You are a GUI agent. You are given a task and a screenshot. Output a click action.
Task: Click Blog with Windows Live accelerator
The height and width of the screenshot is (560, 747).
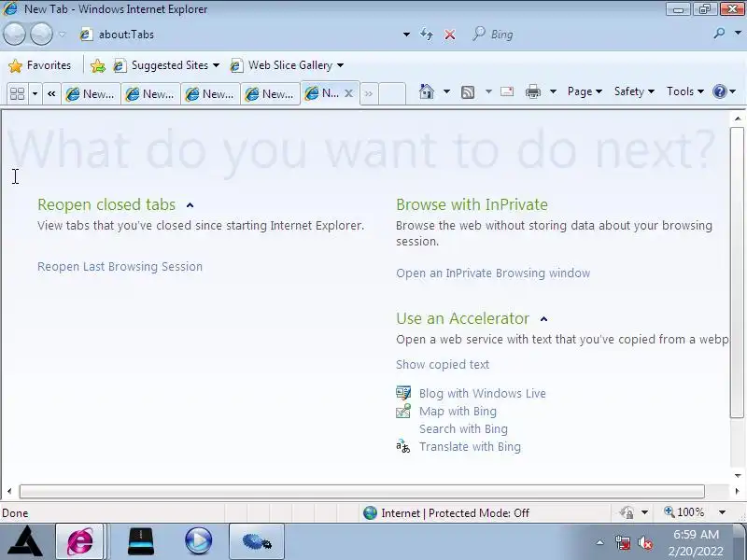(483, 393)
